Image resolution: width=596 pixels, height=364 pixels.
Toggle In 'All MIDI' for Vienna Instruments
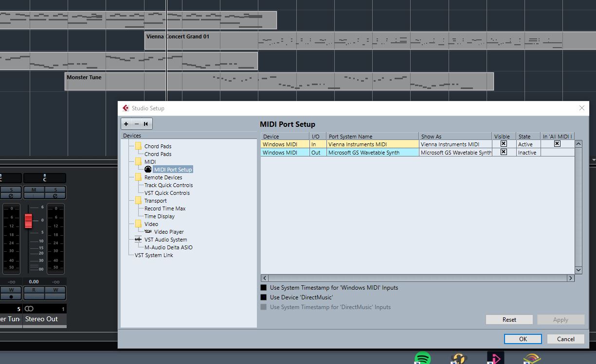click(557, 144)
